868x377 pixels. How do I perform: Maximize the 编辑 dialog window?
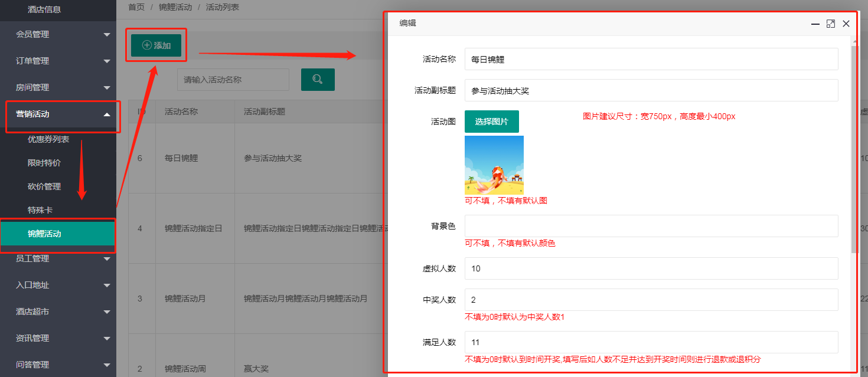tap(831, 24)
